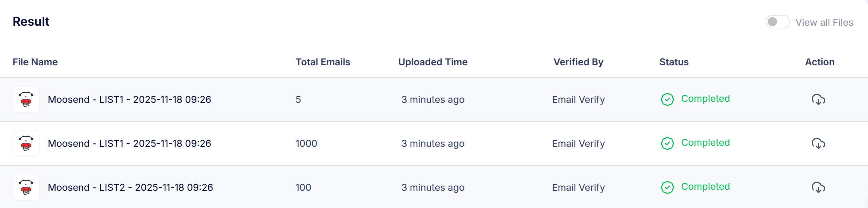Sort by Total Emails column header
Image resolution: width=868 pixels, height=208 pixels.
(x=323, y=62)
